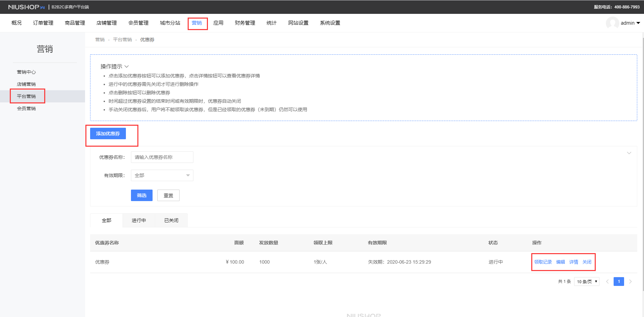This screenshot has height=317, width=644.
Task: Click the admin avatar icon
Action: (x=612, y=23)
